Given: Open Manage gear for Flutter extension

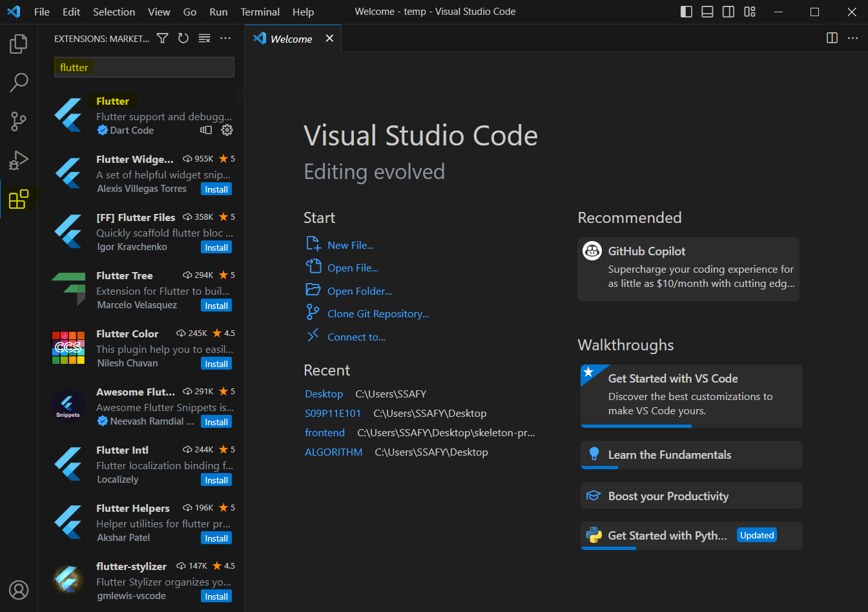Looking at the screenshot, I should click(x=227, y=130).
